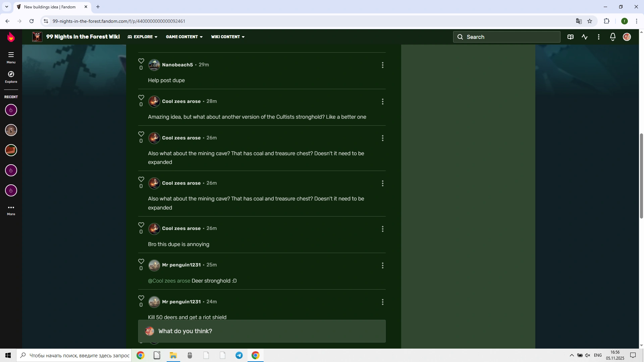Screen dimensions: 644x362
Task: Expand the EXPLORE dropdown menu
Action: (143, 37)
